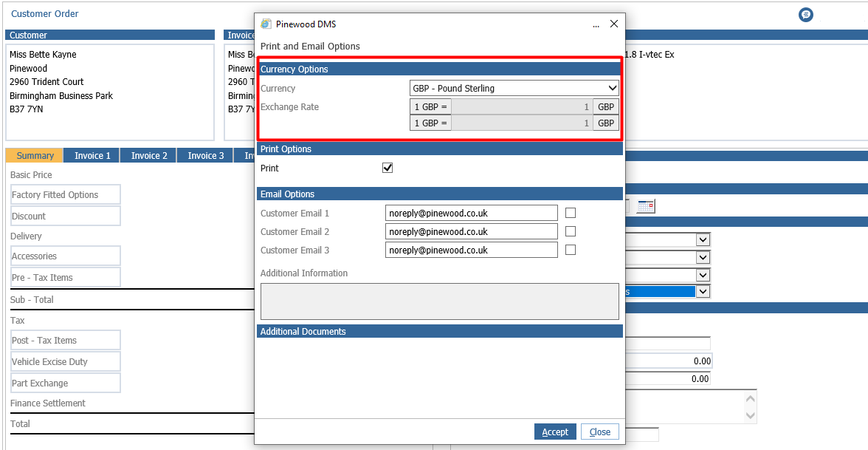Open the chat bubble icon in Customer Order
This screenshot has height=450, width=868.
(806, 15)
